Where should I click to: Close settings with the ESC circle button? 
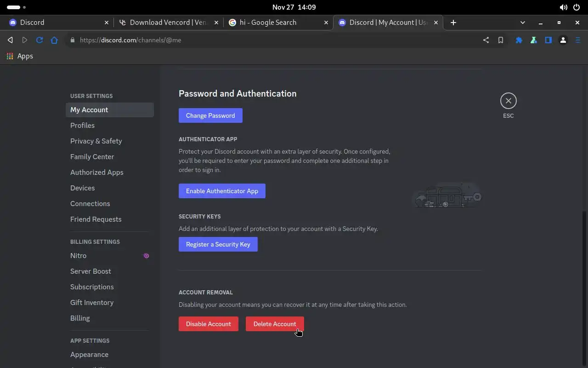pyautogui.click(x=508, y=101)
